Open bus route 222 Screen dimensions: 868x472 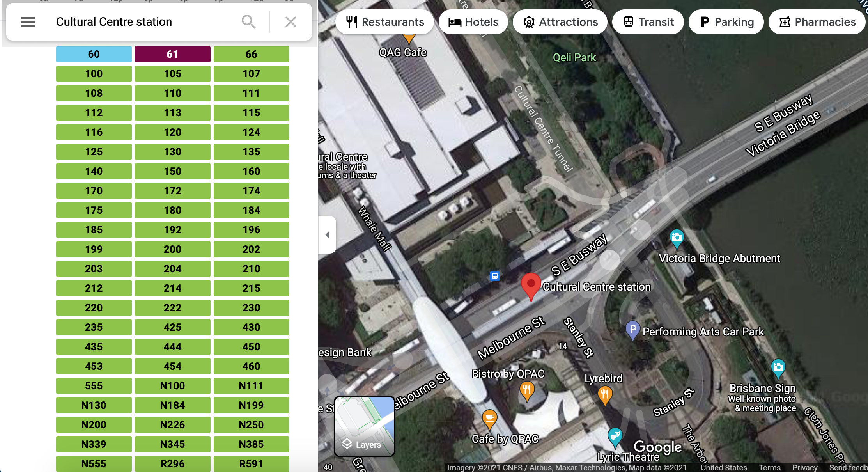(x=173, y=308)
